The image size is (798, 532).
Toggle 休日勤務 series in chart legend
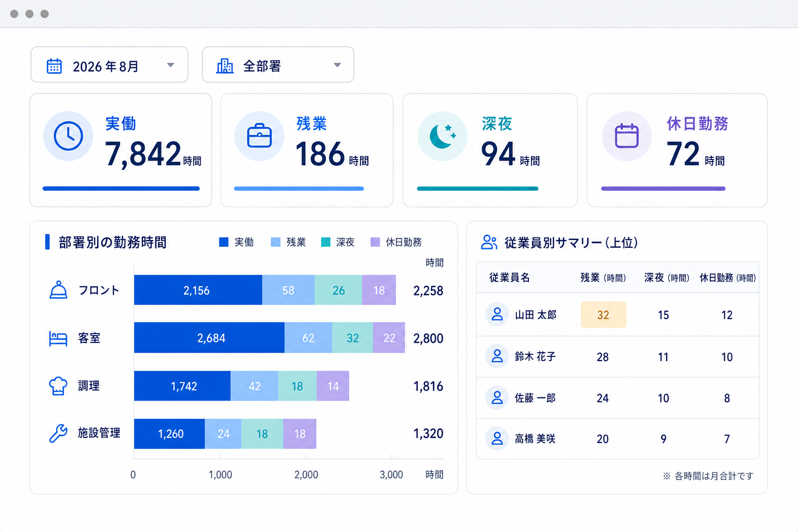(396, 242)
